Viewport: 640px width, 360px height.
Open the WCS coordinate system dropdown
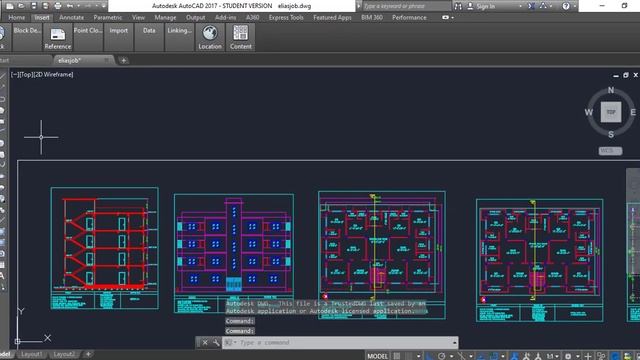pos(610,151)
